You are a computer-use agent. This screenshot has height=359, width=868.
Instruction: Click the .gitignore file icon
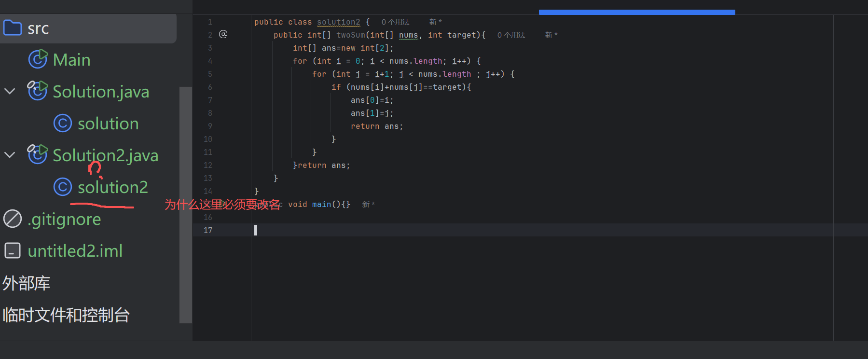click(x=13, y=219)
